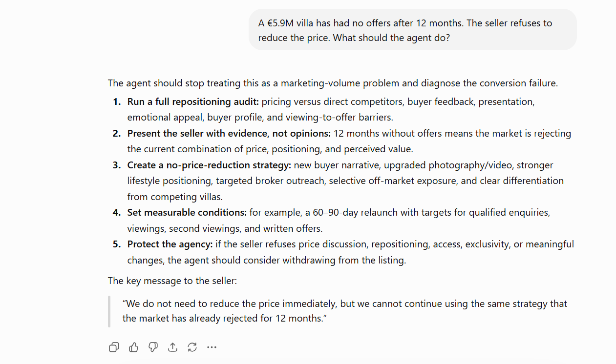This screenshot has width=616, height=364.
Task: Copy the assistant response with the copy icon
Action: [114, 347]
